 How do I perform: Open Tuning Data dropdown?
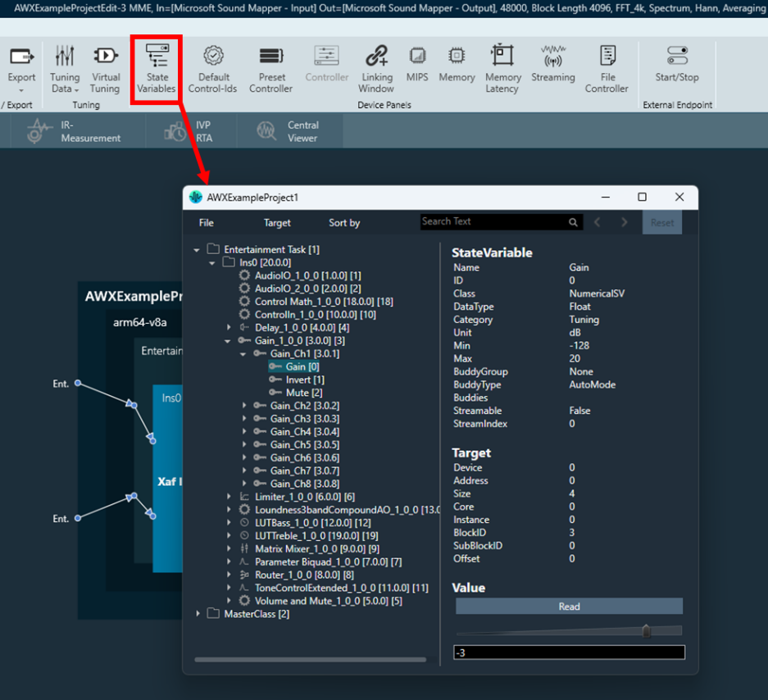pos(65,69)
